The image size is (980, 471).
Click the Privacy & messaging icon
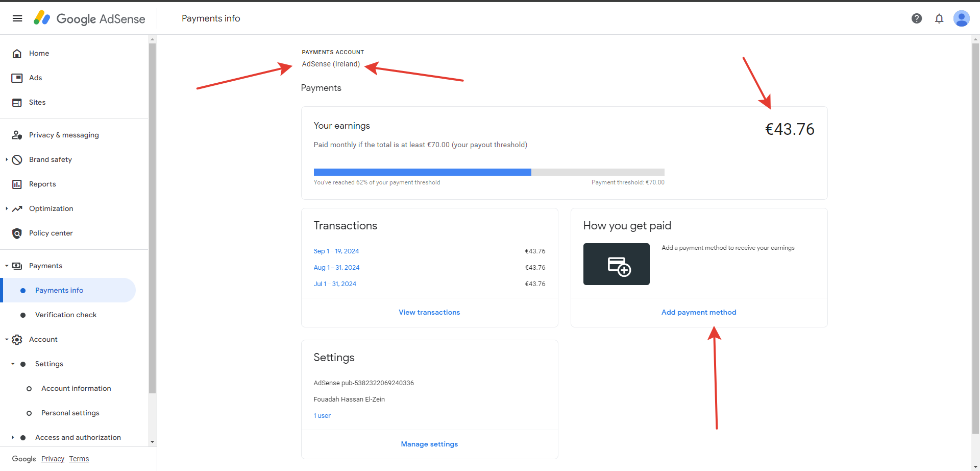click(x=17, y=135)
